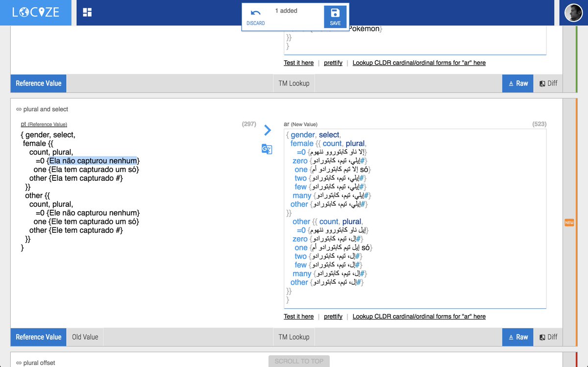Screen dimensions: 588x367
Task: Click the chain link icon beside "plural and select"
Action: [x=18, y=109]
